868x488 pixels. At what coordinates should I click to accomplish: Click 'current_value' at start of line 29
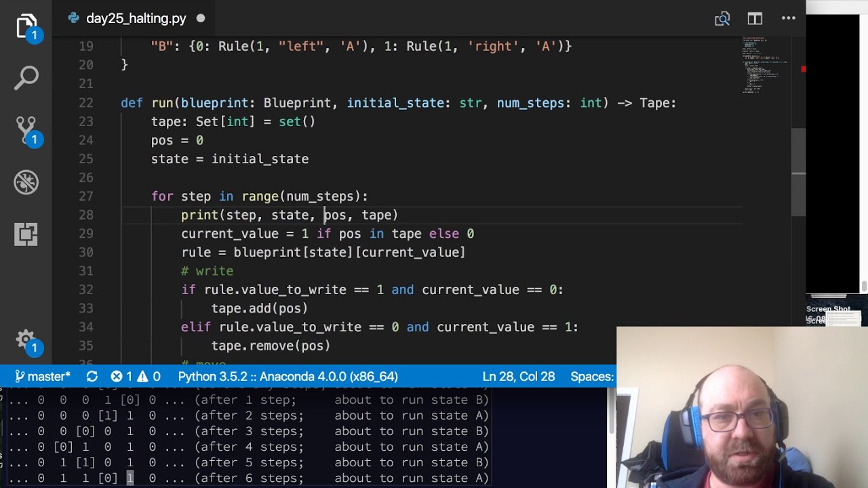(230, 234)
